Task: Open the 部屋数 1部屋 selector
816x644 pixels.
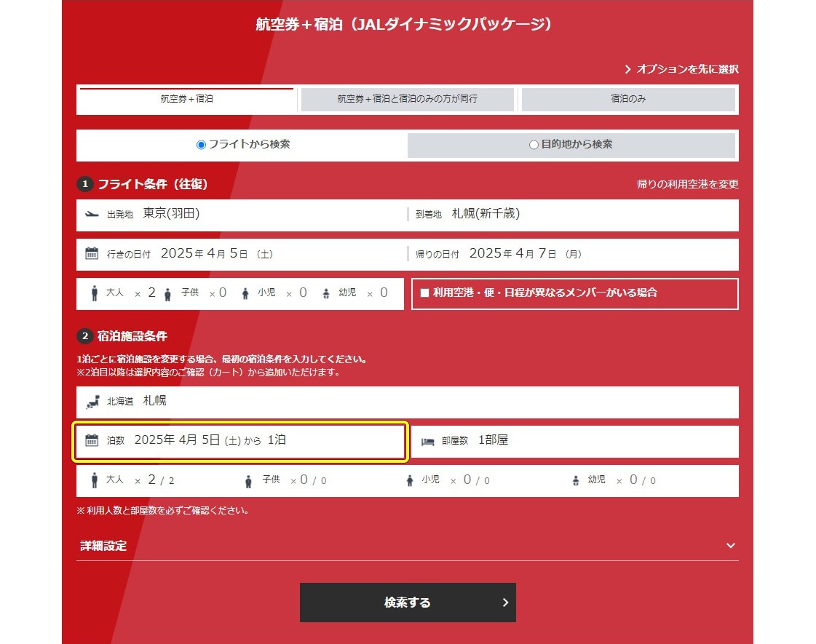Action: point(575,442)
